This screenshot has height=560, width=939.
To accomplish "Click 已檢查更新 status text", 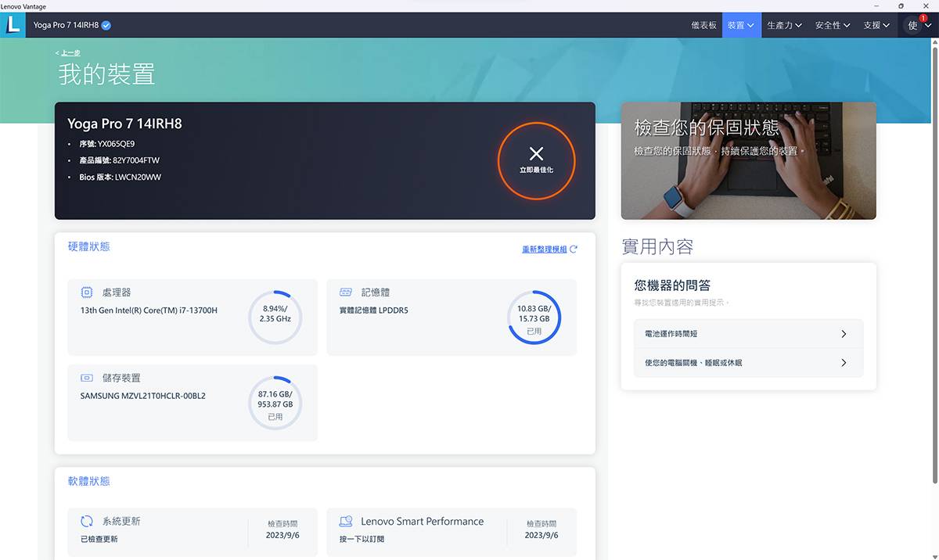I will click(99, 539).
